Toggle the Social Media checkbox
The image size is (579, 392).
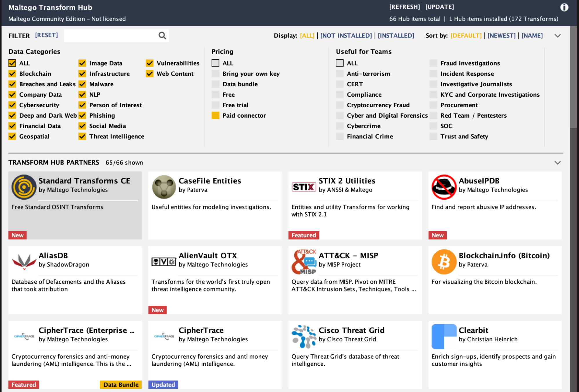click(82, 126)
